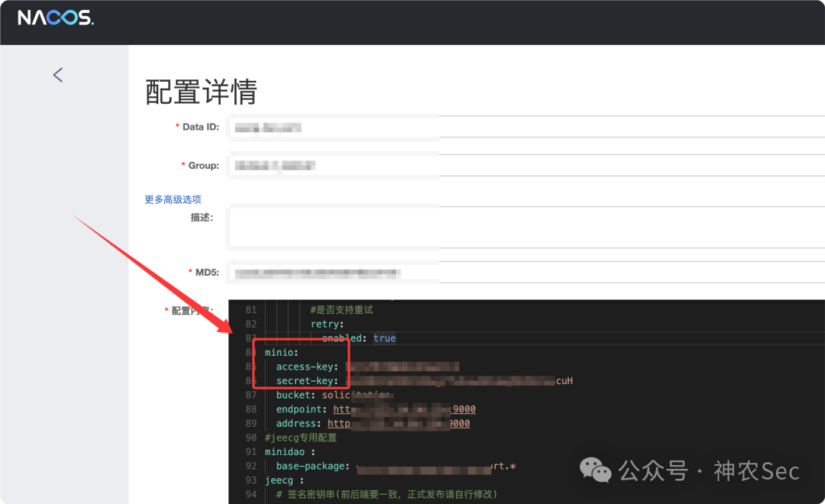This screenshot has width=825, height=504.
Task: Click the retry: key on line 82
Action: click(327, 324)
